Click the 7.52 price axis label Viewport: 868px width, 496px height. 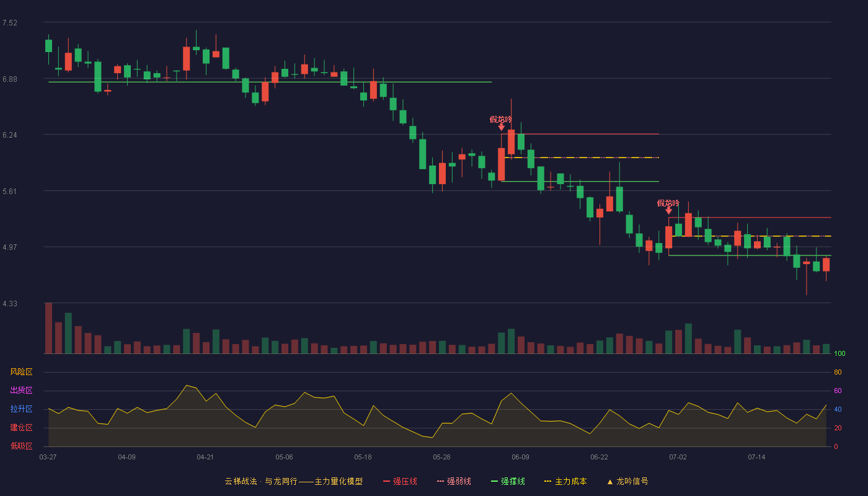[x=10, y=23]
